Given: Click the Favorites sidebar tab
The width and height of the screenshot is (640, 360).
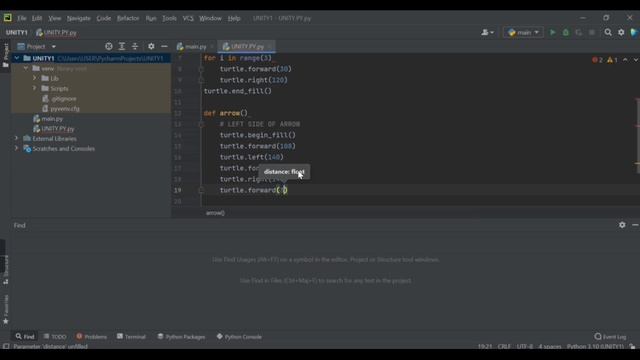Looking at the screenshot, I should coord(5,310).
